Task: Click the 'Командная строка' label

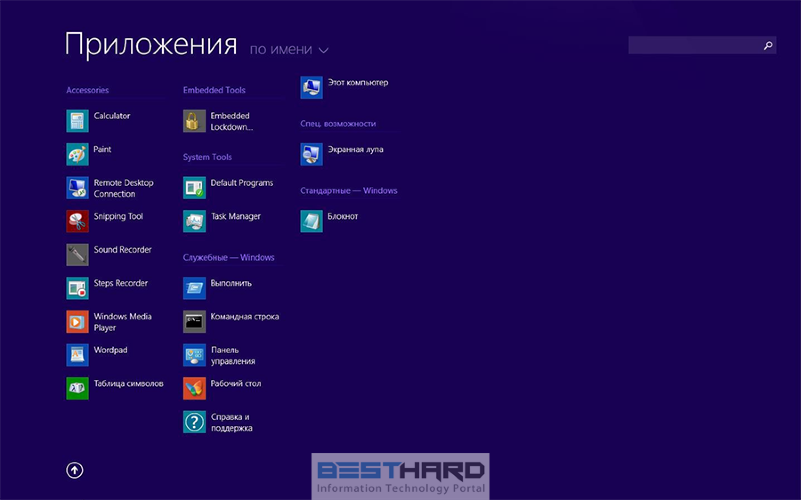Action: pos(245,317)
